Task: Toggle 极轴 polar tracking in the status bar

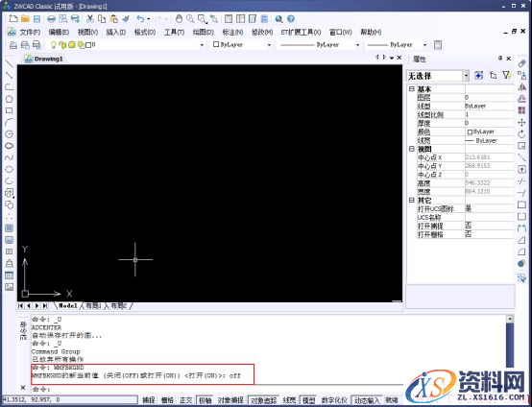Action: pyautogui.click(x=205, y=400)
